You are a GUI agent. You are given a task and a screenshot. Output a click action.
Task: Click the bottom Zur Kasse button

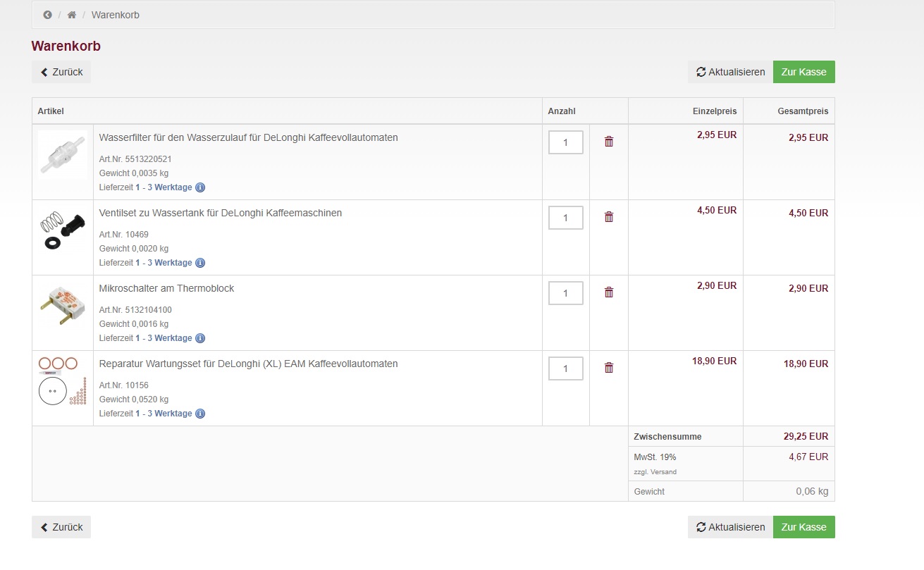pyautogui.click(x=803, y=527)
